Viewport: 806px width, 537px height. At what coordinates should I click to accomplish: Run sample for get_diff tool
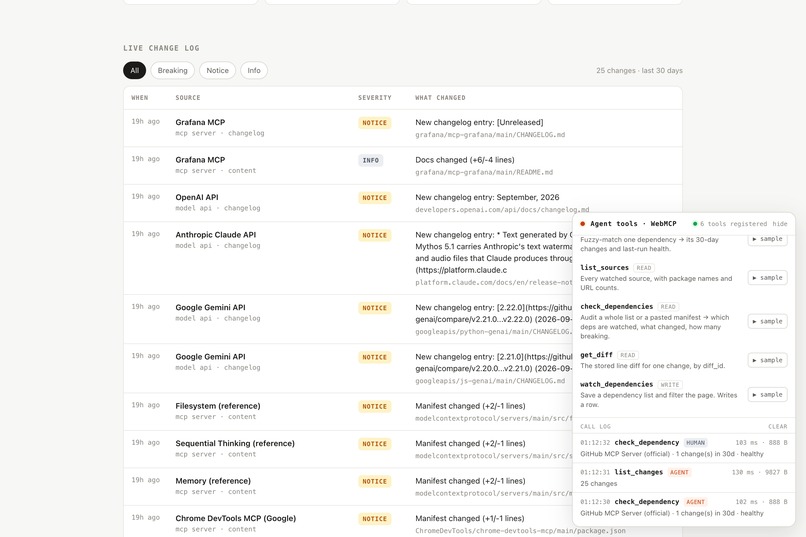pos(767,360)
